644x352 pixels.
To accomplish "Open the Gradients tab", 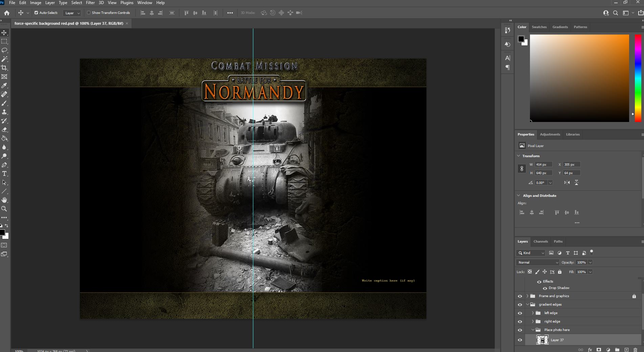I will click(x=560, y=27).
